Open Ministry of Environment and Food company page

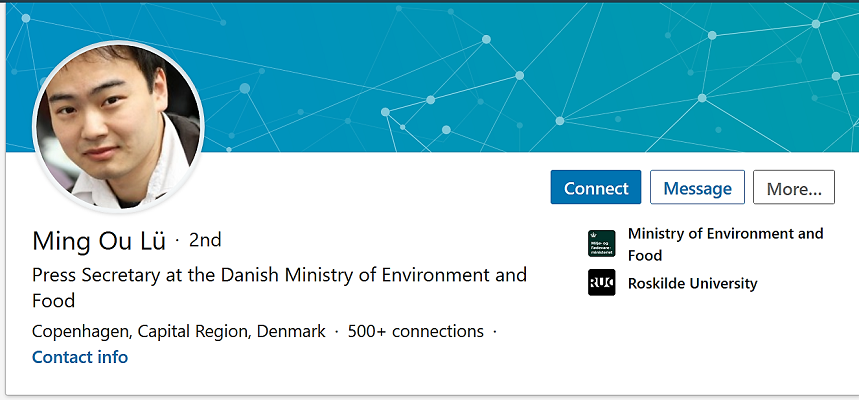[725, 244]
